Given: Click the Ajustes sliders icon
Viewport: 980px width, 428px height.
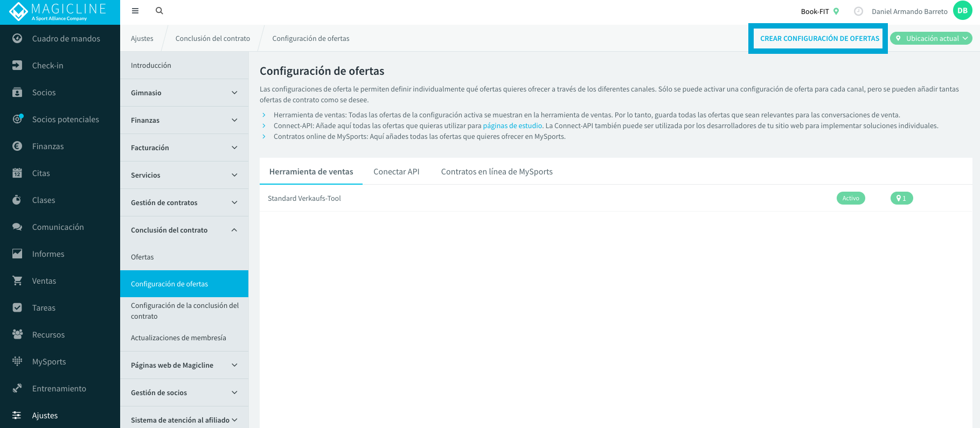Looking at the screenshot, I should click(x=17, y=415).
